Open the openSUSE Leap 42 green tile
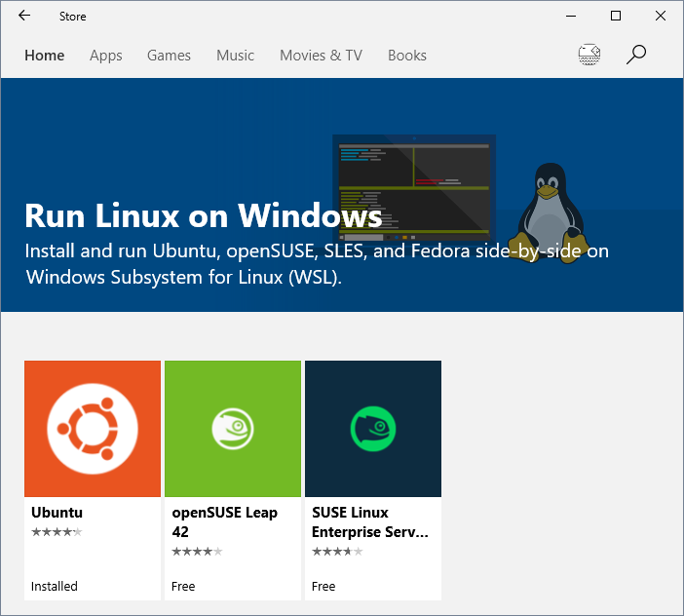Viewport: 684px width, 616px height. [x=233, y=429]
